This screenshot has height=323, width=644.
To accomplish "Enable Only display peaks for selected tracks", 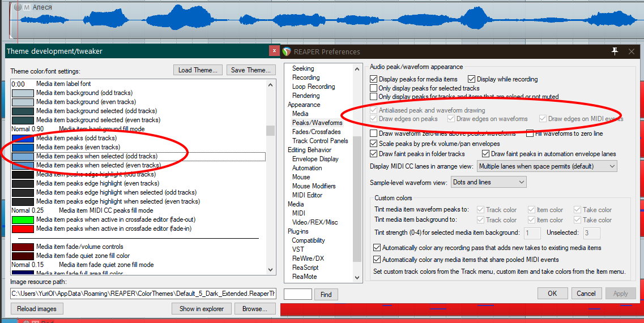I will pyautogui.click(x=373, y=88).
